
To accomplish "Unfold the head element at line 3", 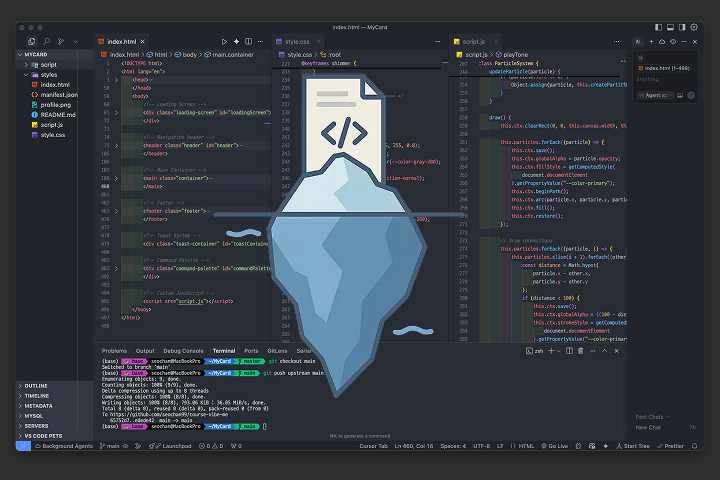I will coord(116,80).
